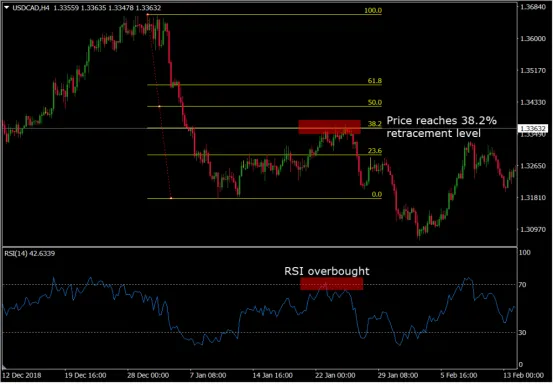This screenshot has width=553, height=384.
Task: Click the RSI scale value 100
Action: (525, 253)
